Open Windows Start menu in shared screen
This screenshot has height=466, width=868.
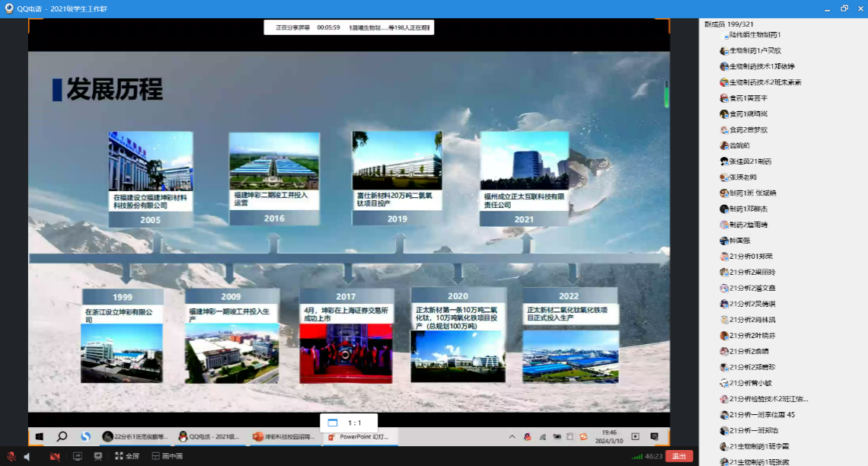[x=39, y=436]
